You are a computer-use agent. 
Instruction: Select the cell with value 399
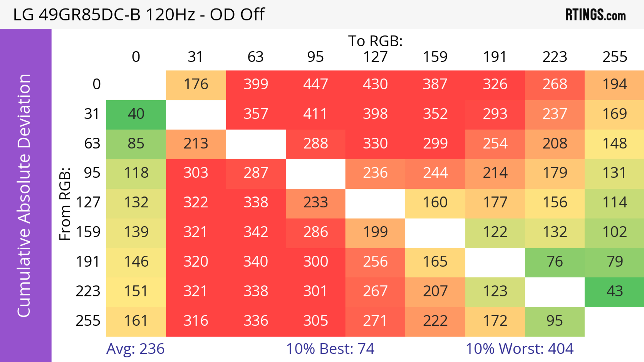[x=256, y=84]
